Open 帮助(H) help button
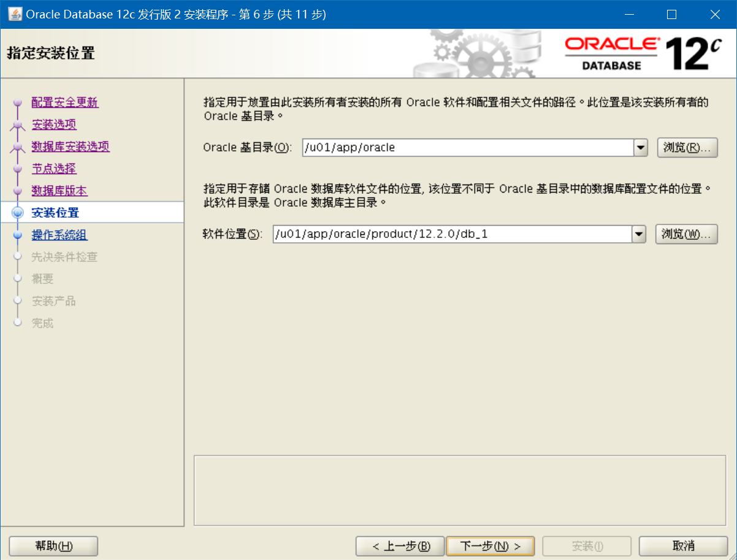737x560 pixels. click(x=54, y=546)
